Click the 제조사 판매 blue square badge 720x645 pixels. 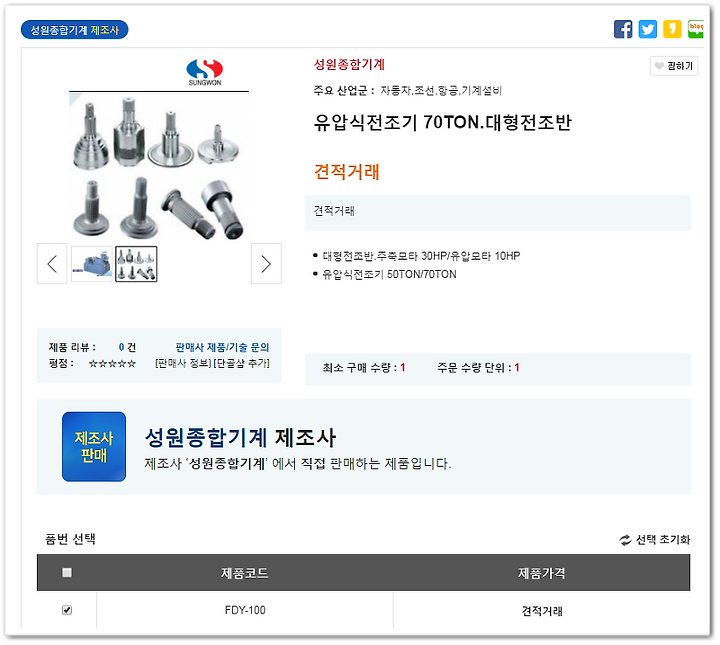pos(94,446)
